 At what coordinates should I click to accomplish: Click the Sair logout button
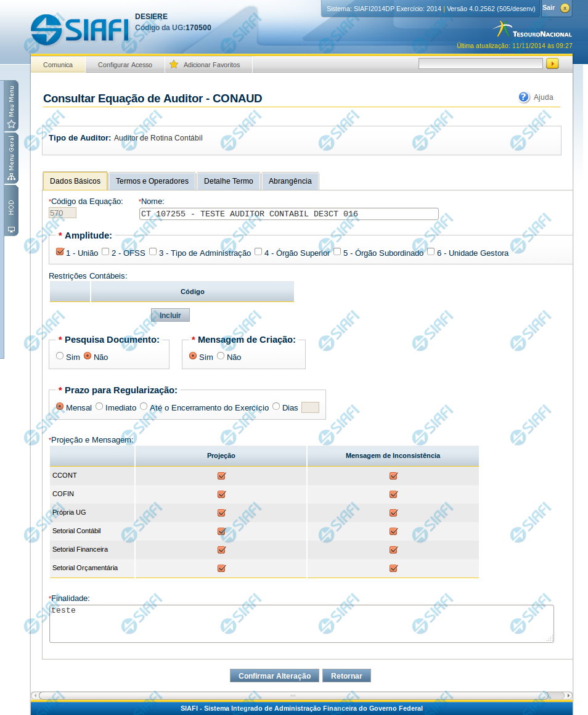pos(556,8)
